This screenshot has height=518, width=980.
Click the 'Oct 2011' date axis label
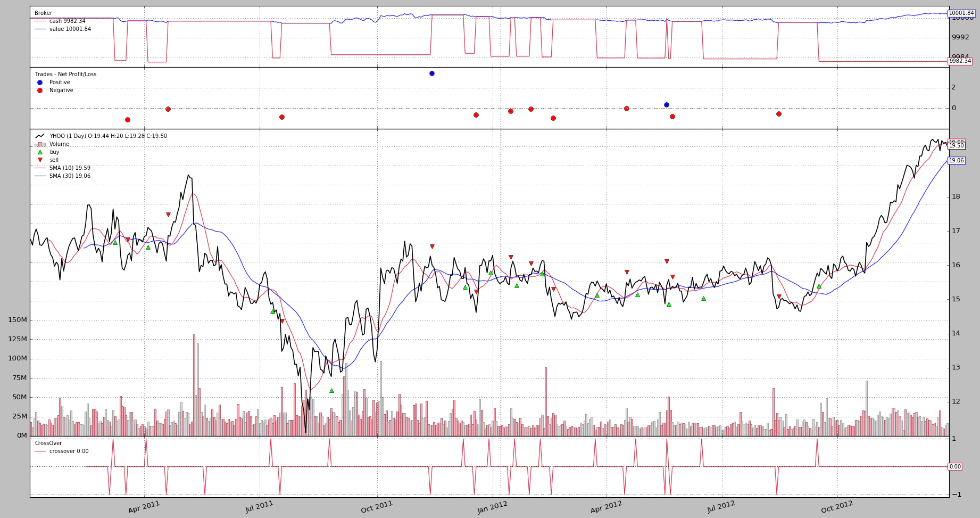pos(377,506)
